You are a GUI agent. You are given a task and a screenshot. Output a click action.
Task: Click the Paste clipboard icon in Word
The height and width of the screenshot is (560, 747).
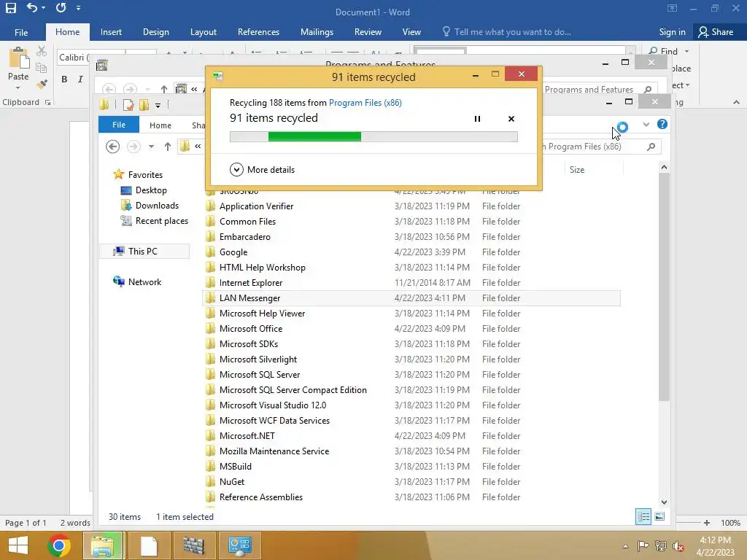coord(18,58)
